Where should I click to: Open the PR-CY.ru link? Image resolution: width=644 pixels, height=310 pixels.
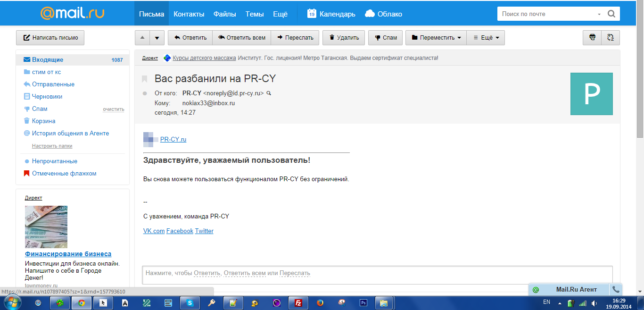[173, 139]
